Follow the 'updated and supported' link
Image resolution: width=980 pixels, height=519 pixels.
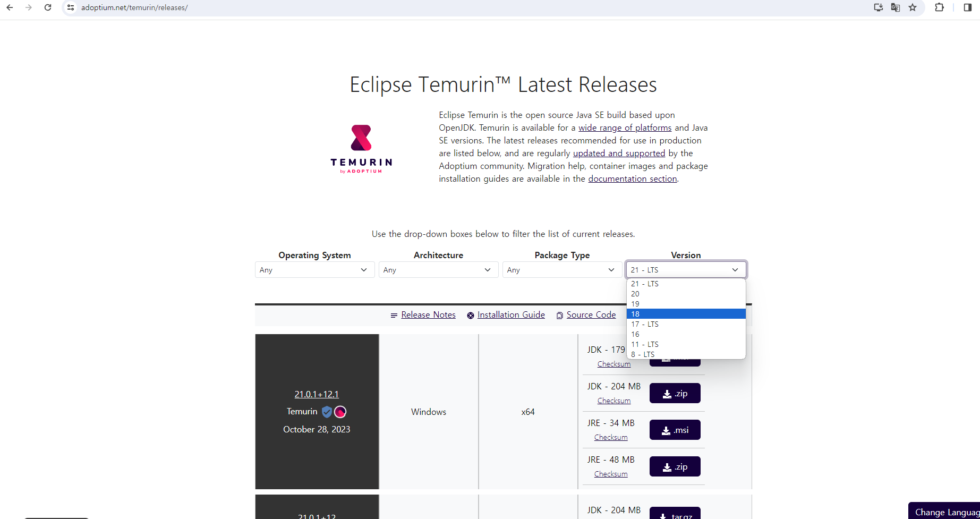click(x=619, y=154)
